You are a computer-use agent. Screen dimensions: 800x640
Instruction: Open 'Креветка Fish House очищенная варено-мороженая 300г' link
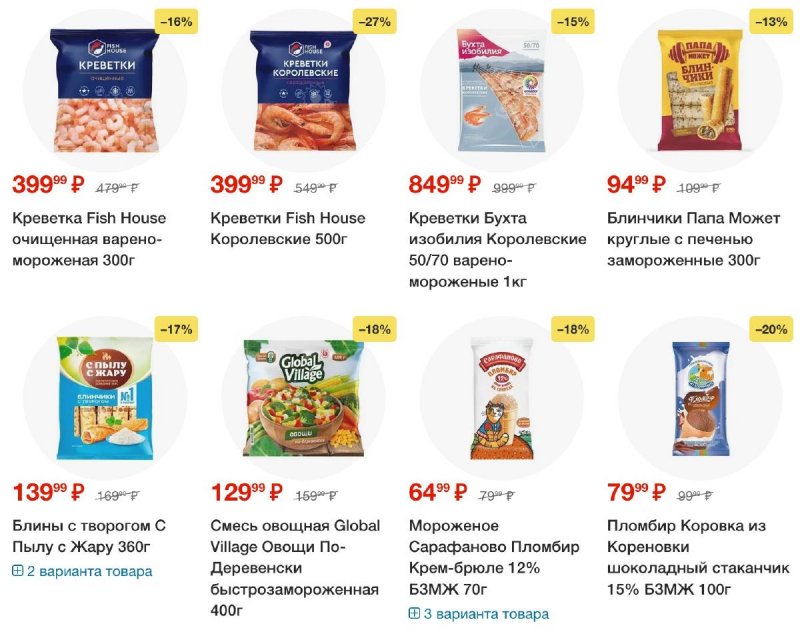[x=89, y=239]
